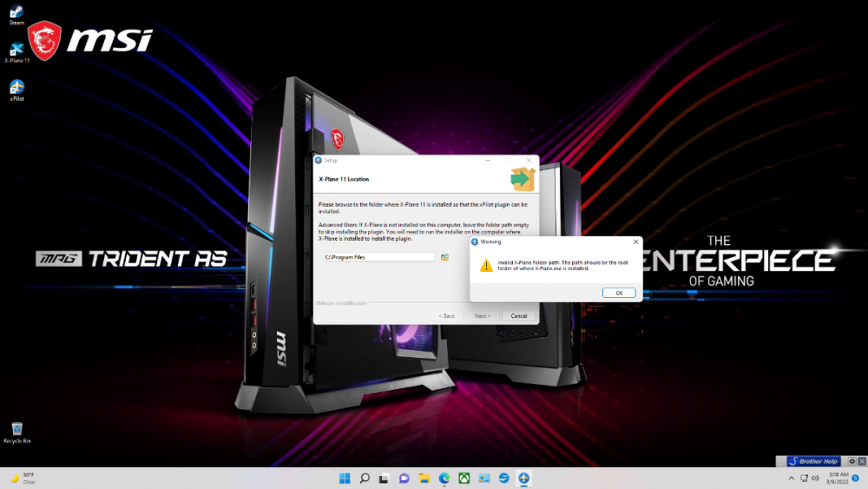Image resolution: width=868 pixels, height=489 pixels.
Task: Click the Setup window title icon
Action: (x=319, y=161)
